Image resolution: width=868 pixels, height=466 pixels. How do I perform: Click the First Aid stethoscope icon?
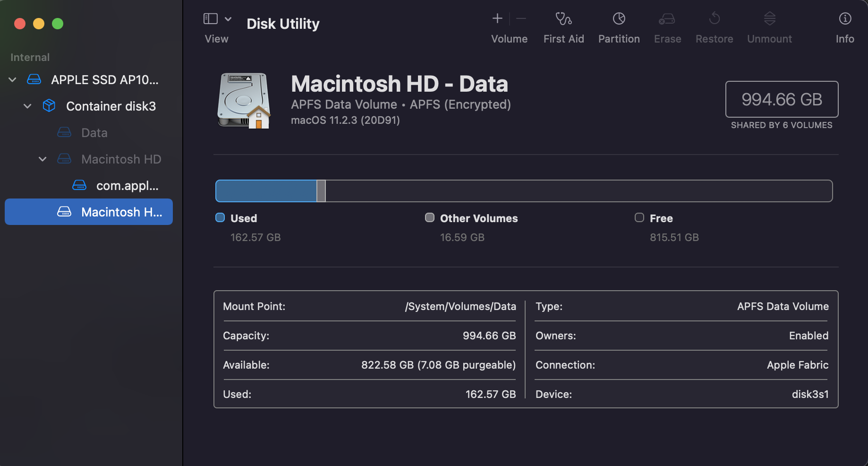pos(563,19)
